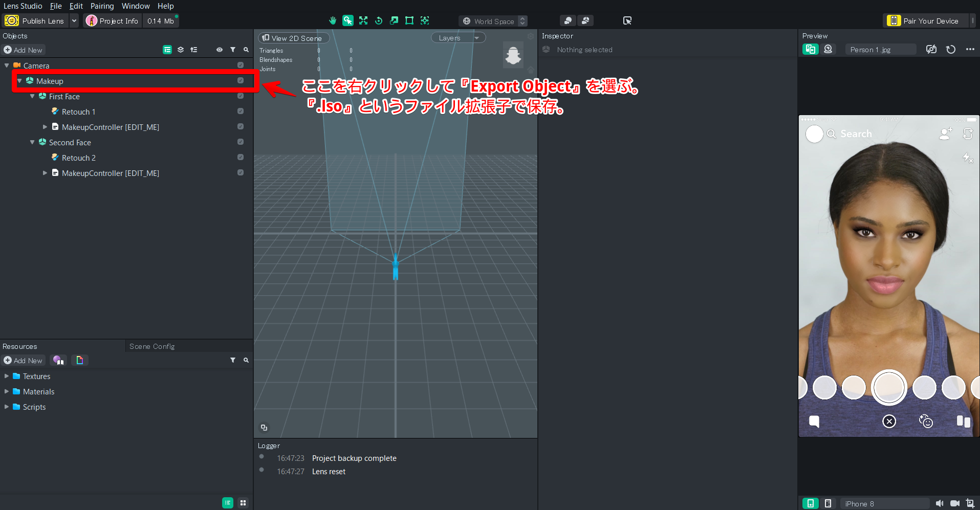The height and width of the screenshot is (510, 980).
Task: Click Publish Lens button
Action: (35, 21)
